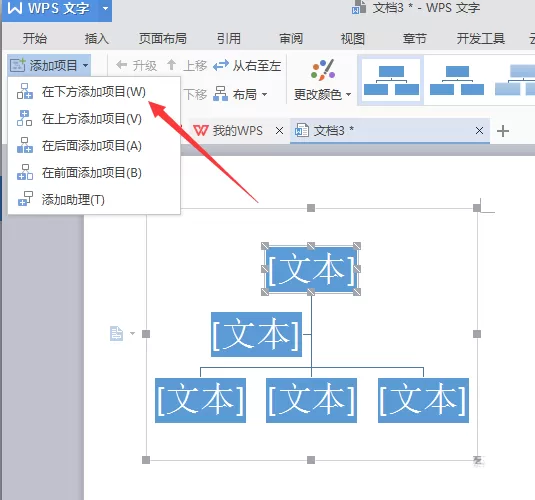
Task: Open the WPS 文字 application menu arrow
Action: click(x=105, y=8)
